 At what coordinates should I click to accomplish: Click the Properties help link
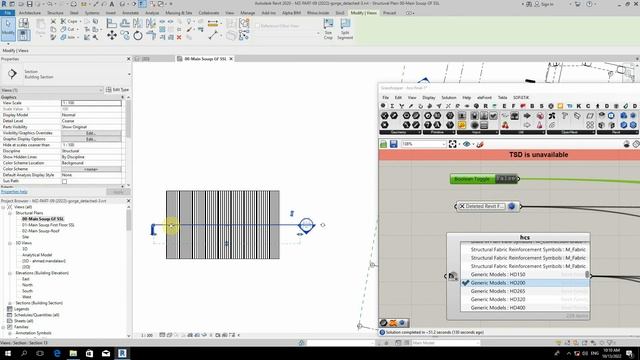14,192
